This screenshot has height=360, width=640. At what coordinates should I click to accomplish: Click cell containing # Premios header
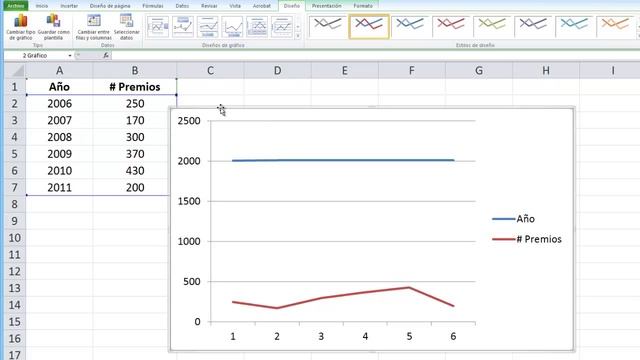(135, 87)
